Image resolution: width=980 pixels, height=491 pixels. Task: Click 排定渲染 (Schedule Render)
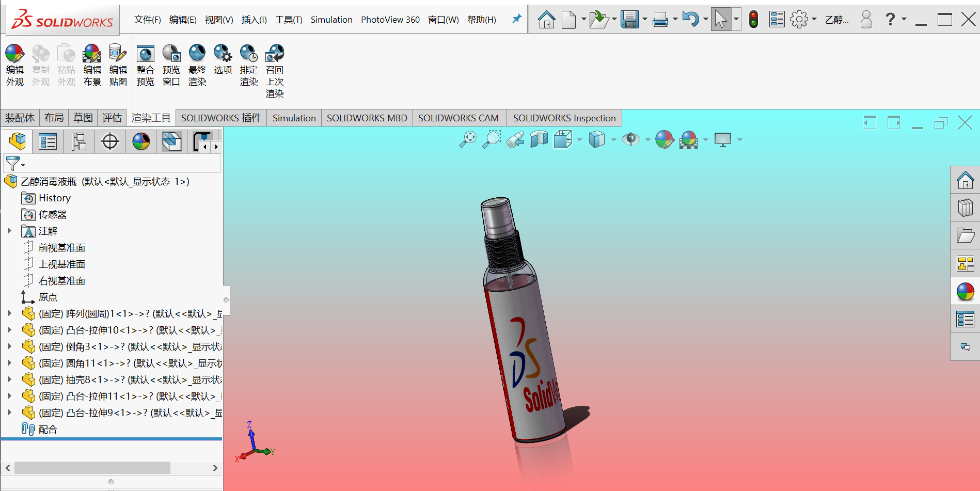(248, 65)
